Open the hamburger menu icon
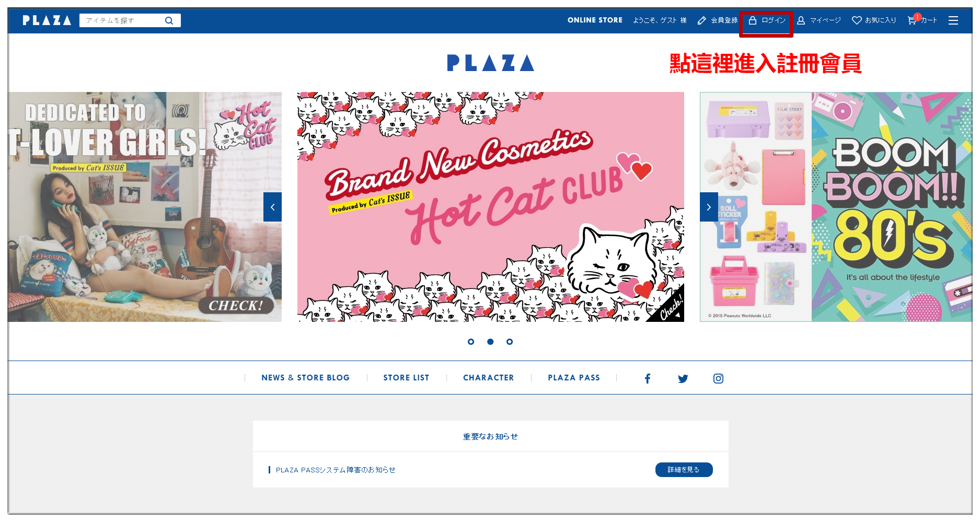The width and height of the screenshot is (980, 522). pyautogui.click(x=953, y=20)
